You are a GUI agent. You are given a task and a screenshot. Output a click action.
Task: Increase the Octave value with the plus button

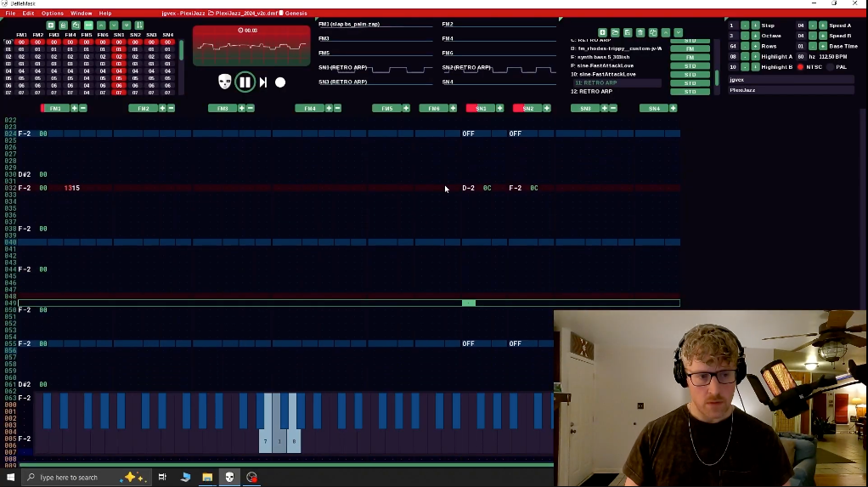pos(755,36)
